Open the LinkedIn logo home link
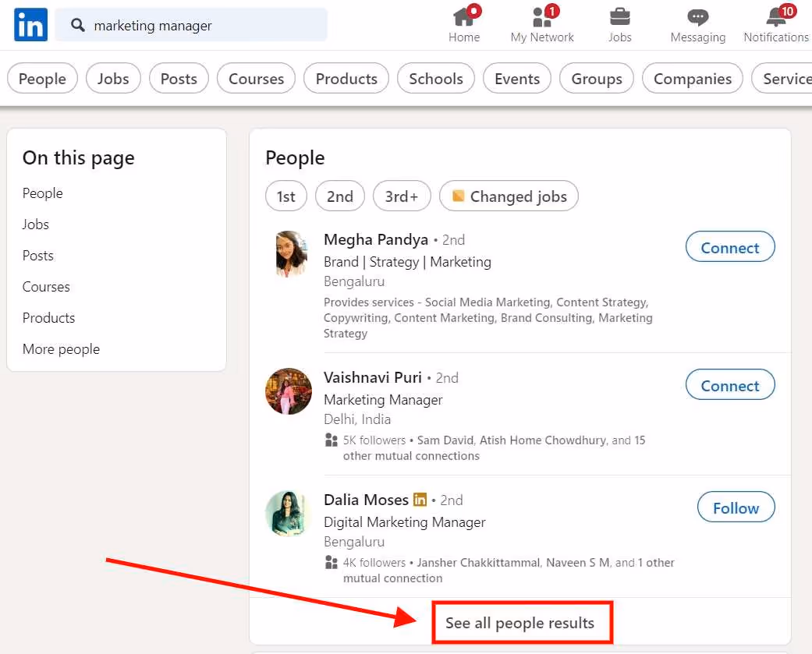This screenshot has height=654, width=812. coord(30,24)
